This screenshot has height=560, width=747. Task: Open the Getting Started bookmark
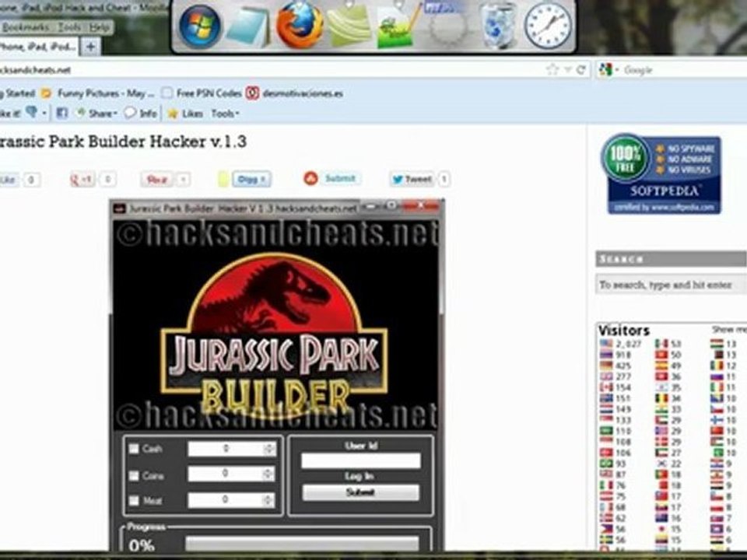[x=17, y=93]
